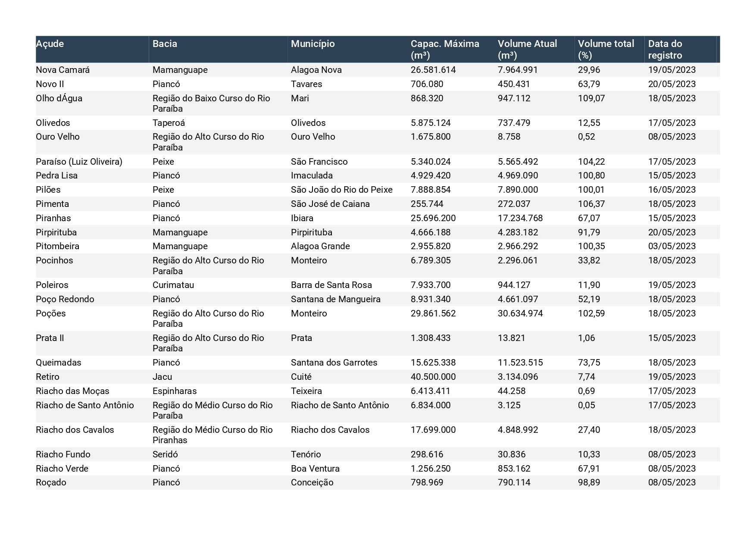Select the Data do registro header

[665, 50]
